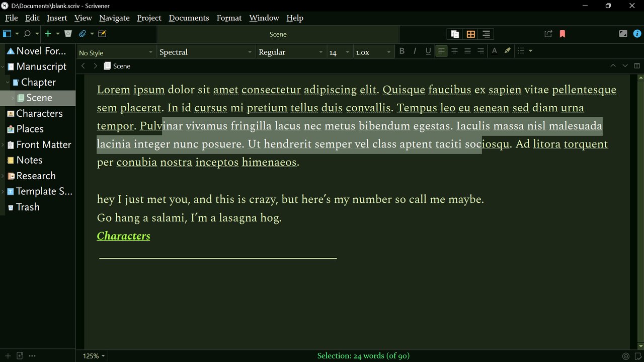Open dropdown arrow next to Search icon
The image size is (644, 362).
[37, 34]
